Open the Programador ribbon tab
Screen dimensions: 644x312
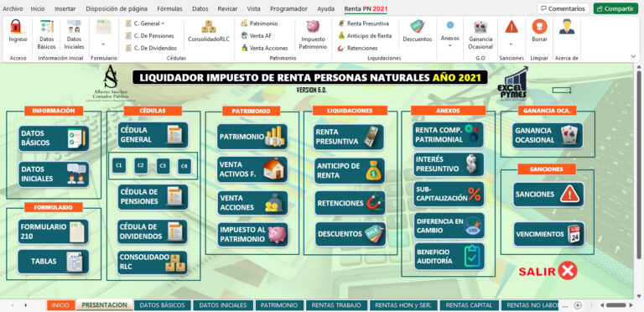288,8
